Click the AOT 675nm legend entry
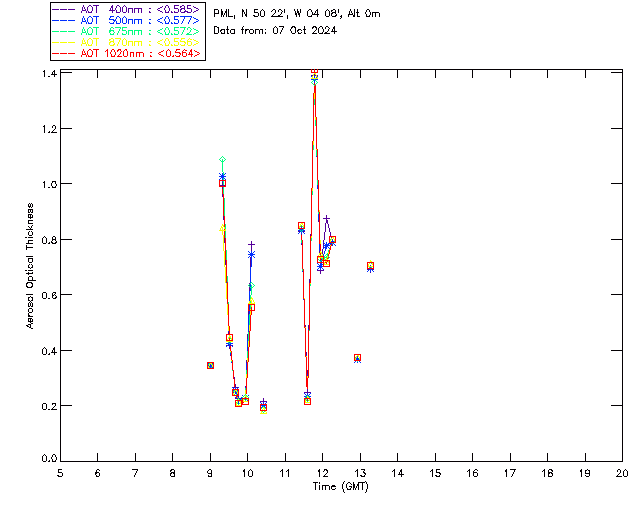 tap(126, 31)
